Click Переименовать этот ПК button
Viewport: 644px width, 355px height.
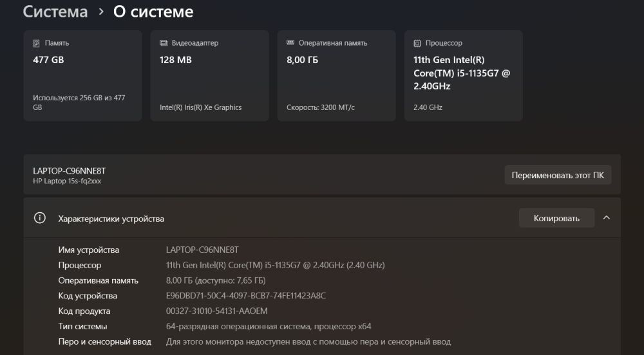[557, 175]
